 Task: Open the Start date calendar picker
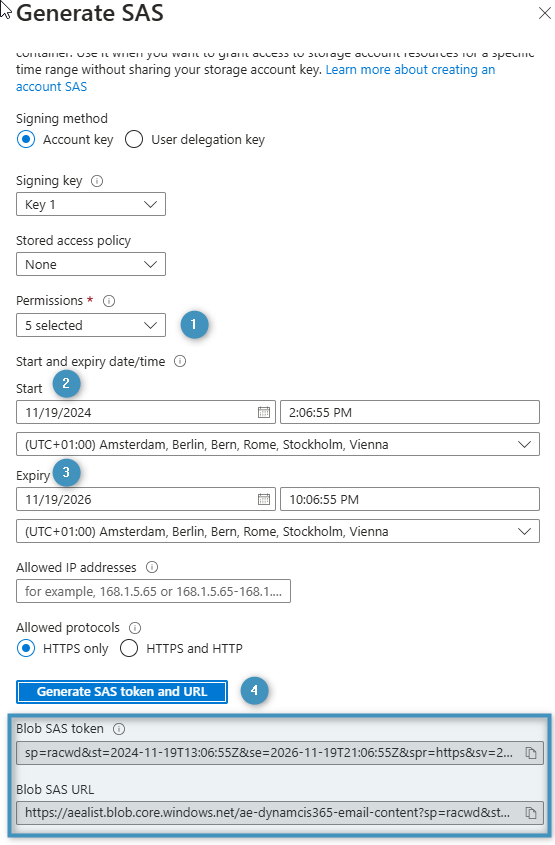tap(263, 412)
